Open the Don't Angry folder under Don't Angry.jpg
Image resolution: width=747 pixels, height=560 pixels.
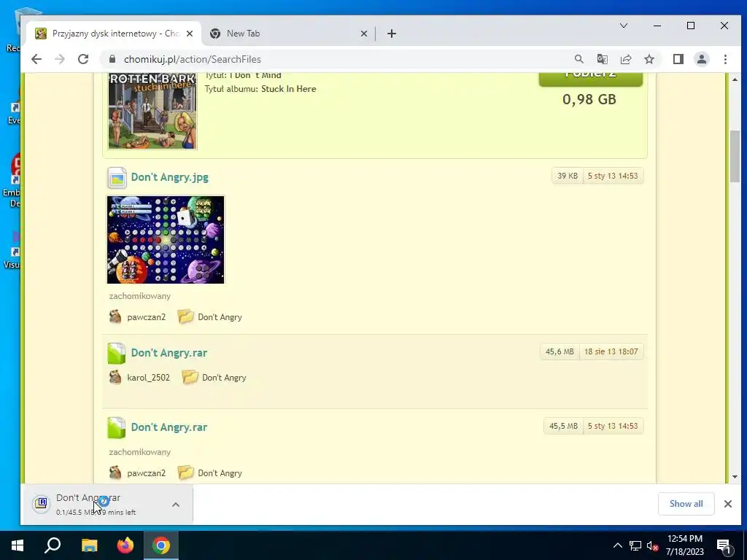(220, 317)
